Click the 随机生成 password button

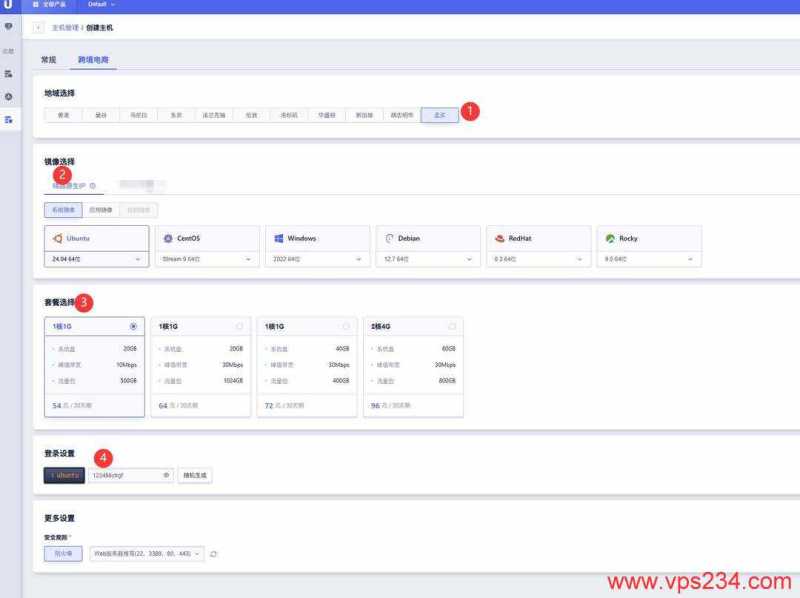tap(194, 475)
